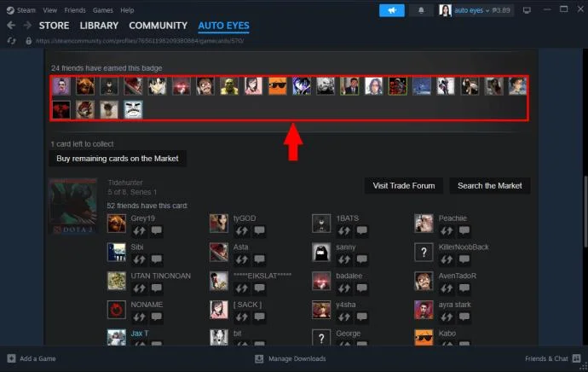Click the padlock icon beside the URL
Image resolution: width=588 pixels, height=372 pixels.
point(28,41)
